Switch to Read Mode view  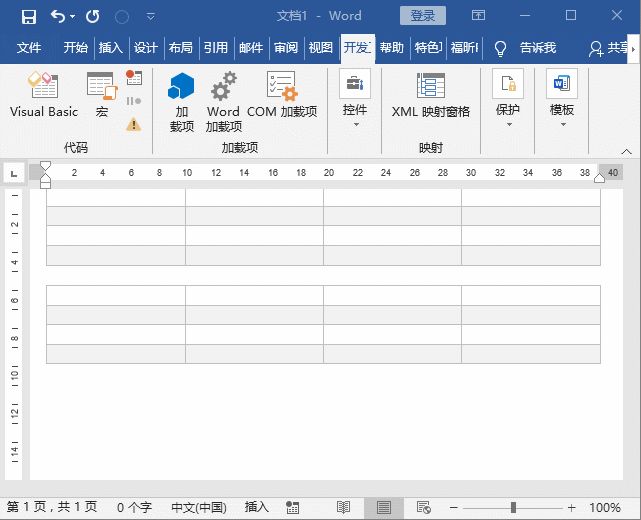343,507
